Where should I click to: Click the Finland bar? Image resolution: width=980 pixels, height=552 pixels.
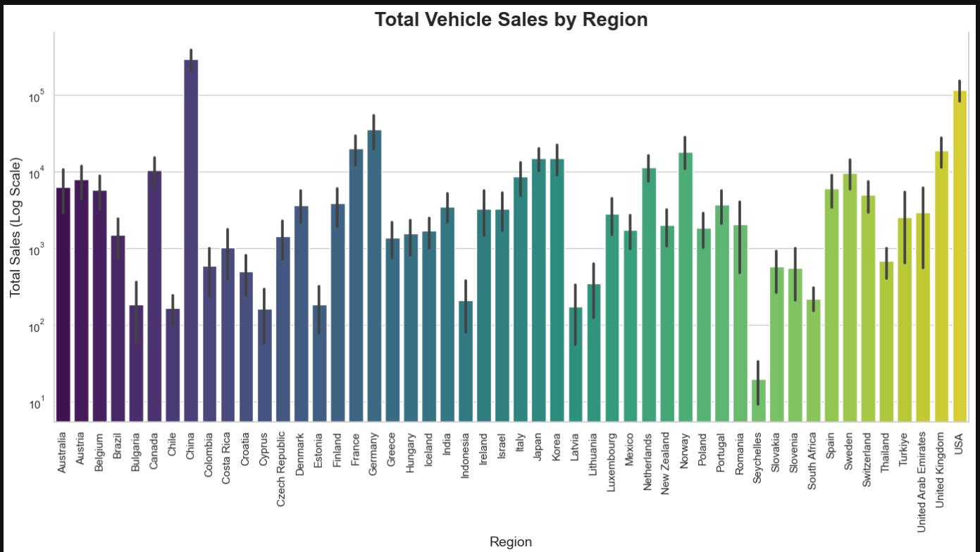click(337, 312)
